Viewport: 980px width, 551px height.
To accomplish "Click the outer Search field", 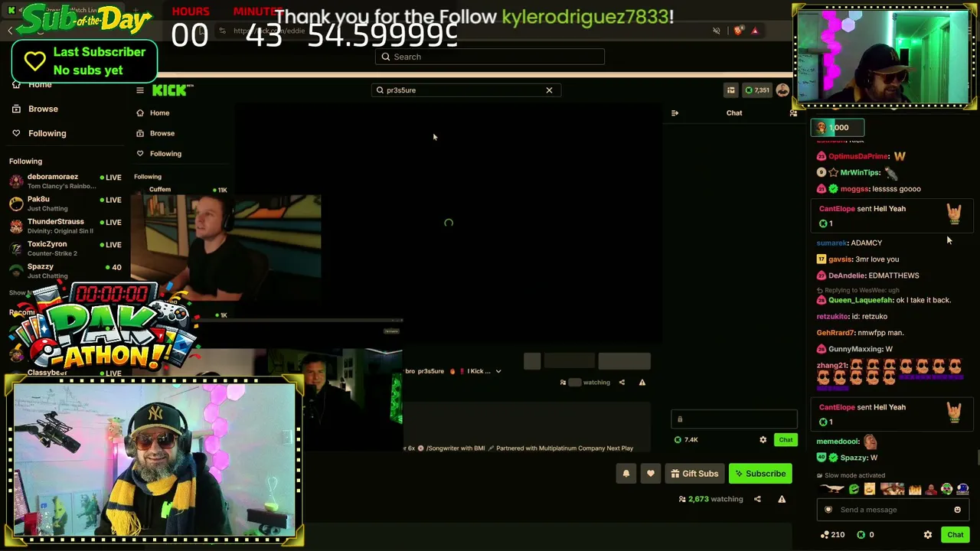I will coord(490,57).
